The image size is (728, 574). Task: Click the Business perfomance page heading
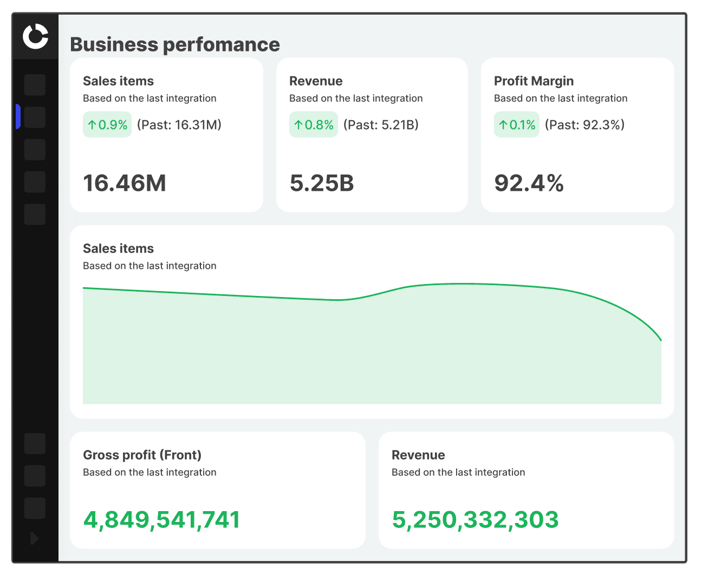[x=175, y=44]
